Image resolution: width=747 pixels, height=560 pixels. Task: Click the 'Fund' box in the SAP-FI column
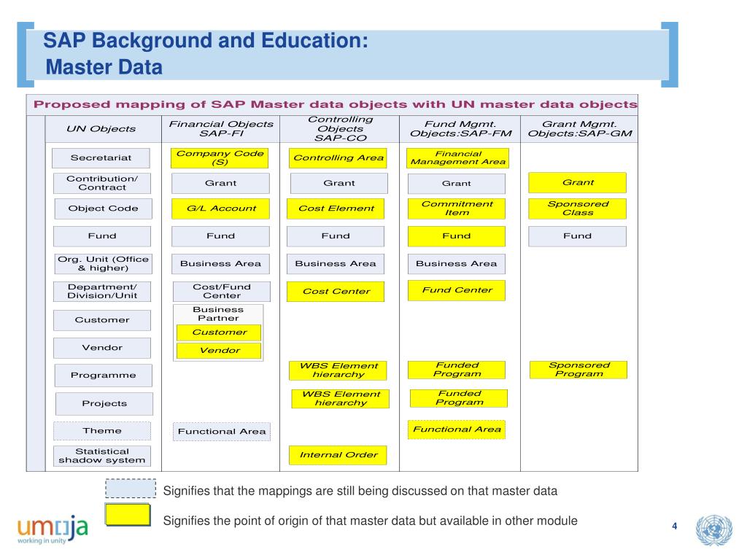click(x=220, y=236)
